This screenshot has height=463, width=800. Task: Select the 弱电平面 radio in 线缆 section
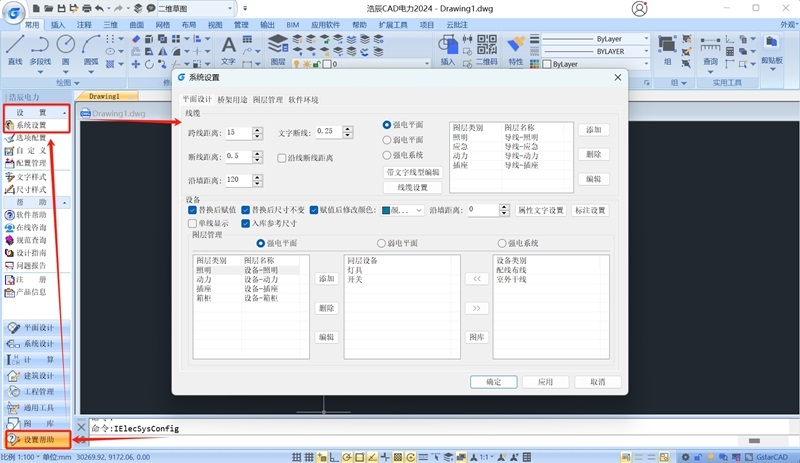coord(387,140)
